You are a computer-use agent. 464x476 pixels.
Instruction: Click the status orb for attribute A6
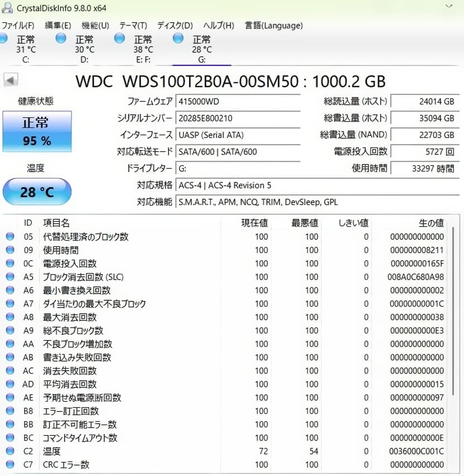(10, 290)
